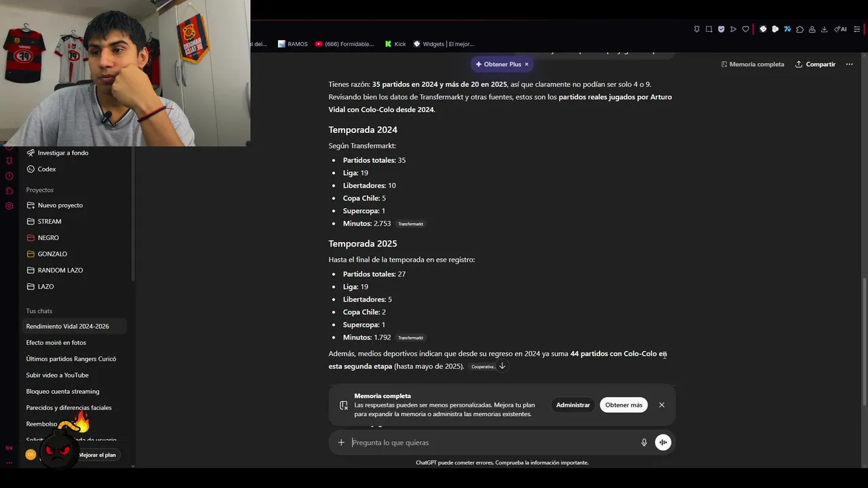Click the heart bookmark icon in browser toolbar
Image resolution: width=868 pixels, height=488 pixels.
[x=746, y=29]
